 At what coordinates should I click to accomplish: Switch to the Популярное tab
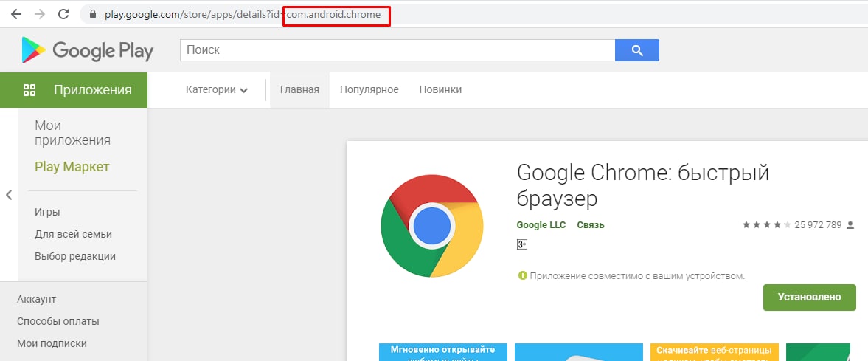[369, 90]
